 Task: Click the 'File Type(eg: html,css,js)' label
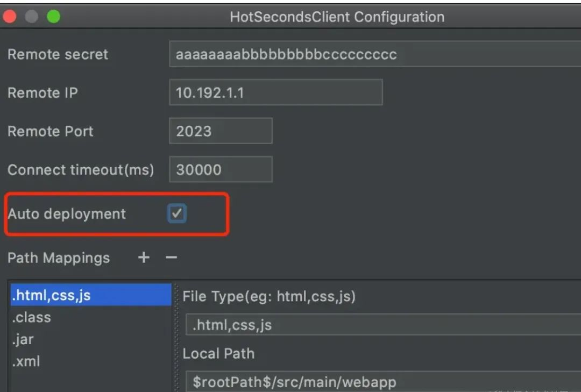point(269,296)
